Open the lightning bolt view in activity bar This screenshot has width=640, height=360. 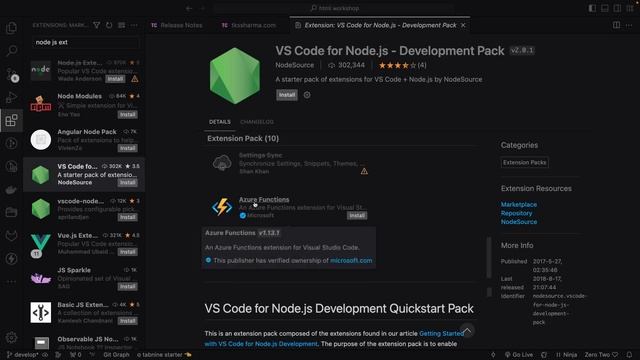tap(11, 258)
